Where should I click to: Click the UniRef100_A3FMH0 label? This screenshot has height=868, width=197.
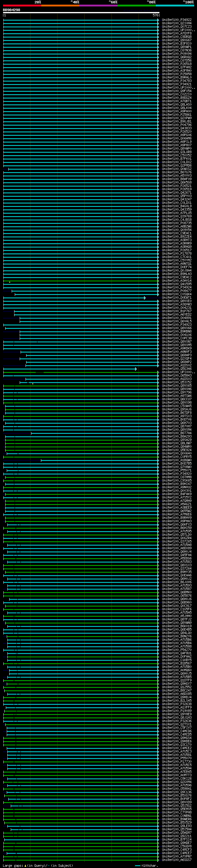tap(176, 71)
